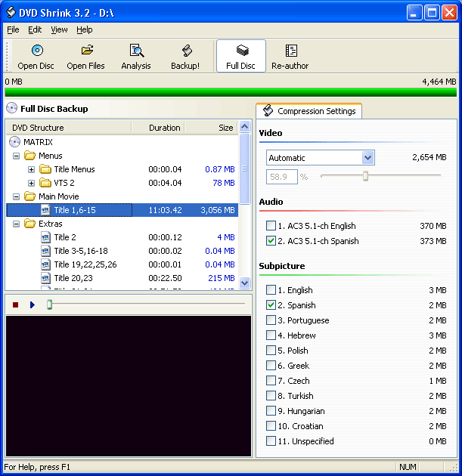Open the File menu
This screenshot has width=462, height=476.
click(x=13, y=29)
